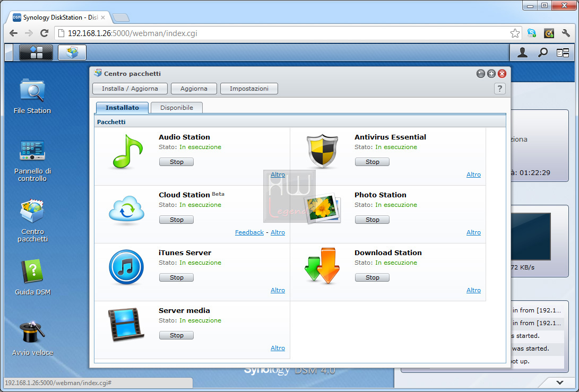Open the File Station desktop icon

point(32,96)
